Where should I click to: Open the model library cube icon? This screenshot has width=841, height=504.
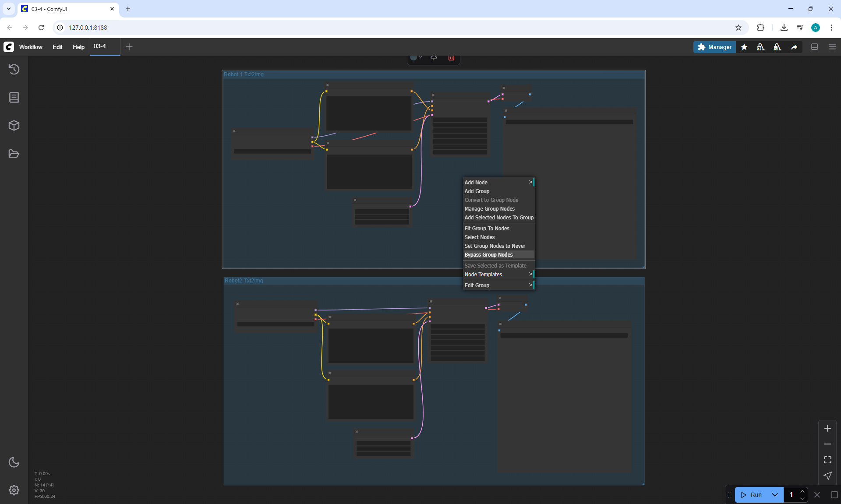click(14, 126)
